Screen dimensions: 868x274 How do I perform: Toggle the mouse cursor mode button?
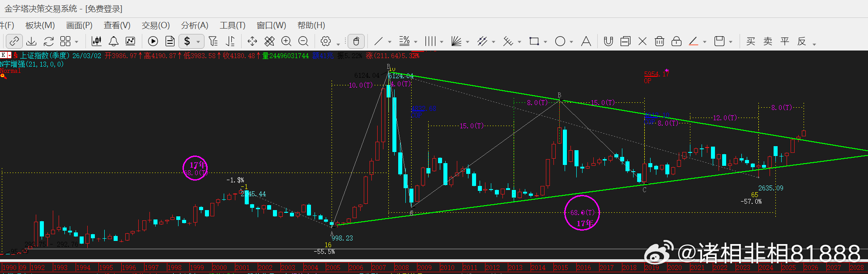click(356, 41)
